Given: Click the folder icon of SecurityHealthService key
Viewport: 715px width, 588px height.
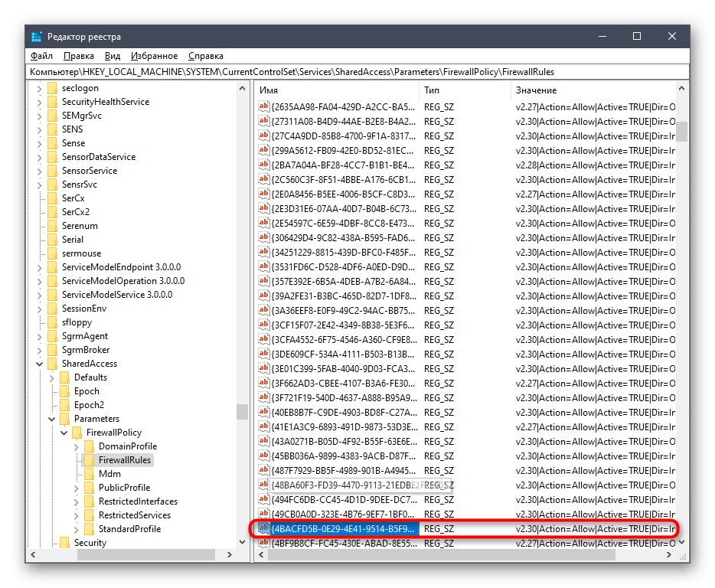Looking at the screenshot, I should (x=53, y=102).
